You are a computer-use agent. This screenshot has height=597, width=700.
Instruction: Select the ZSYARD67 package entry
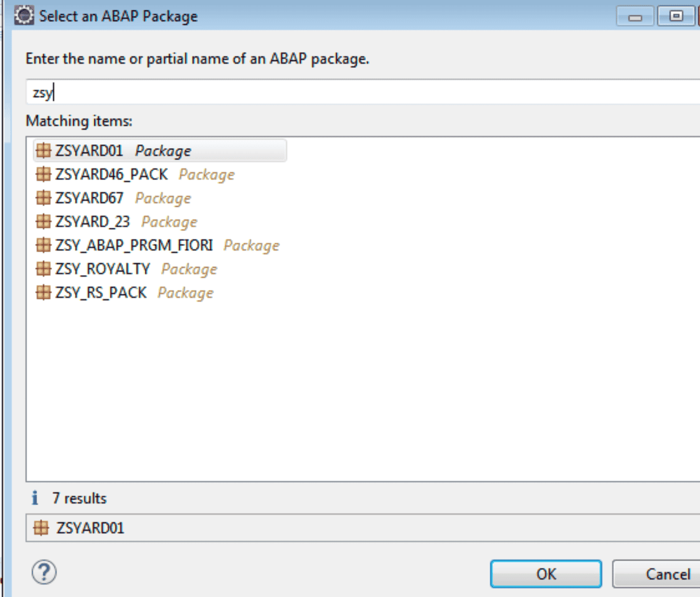coord(89,198)
